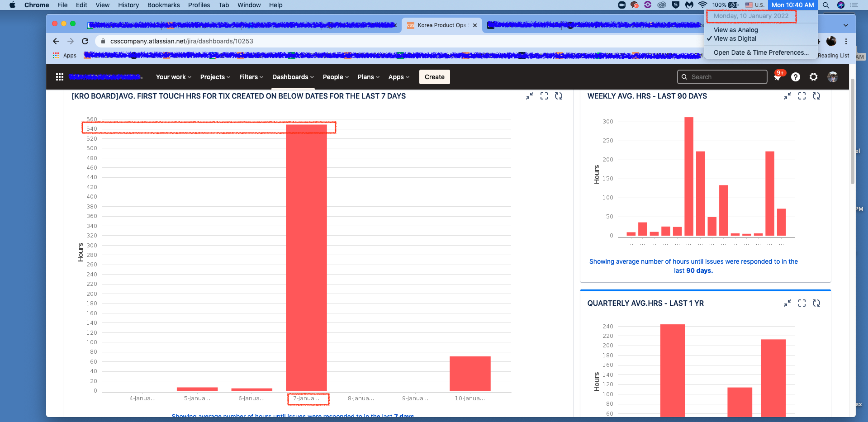868x422 pixels.
Task: Click the Jira Search field
Action: tap(722, 77)
